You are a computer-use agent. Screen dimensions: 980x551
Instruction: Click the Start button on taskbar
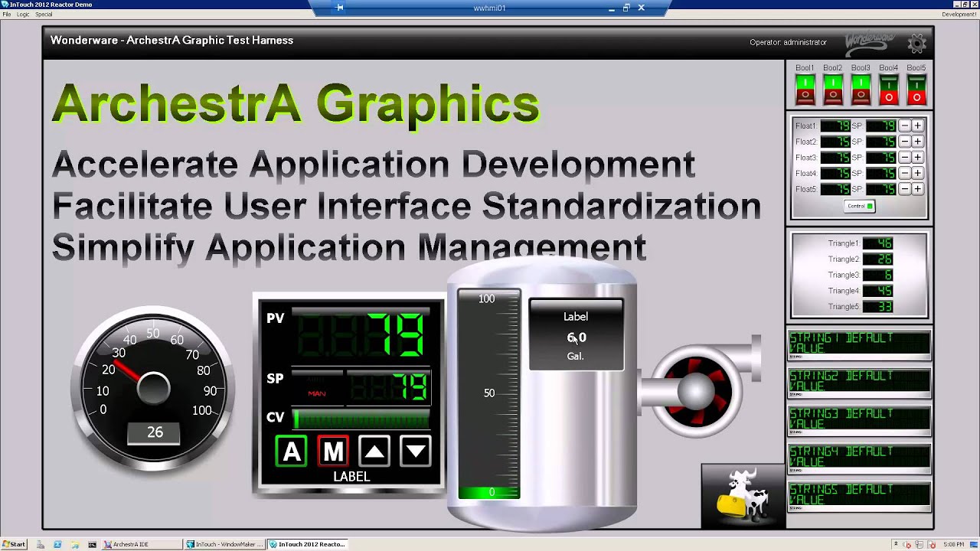(14, 544)
